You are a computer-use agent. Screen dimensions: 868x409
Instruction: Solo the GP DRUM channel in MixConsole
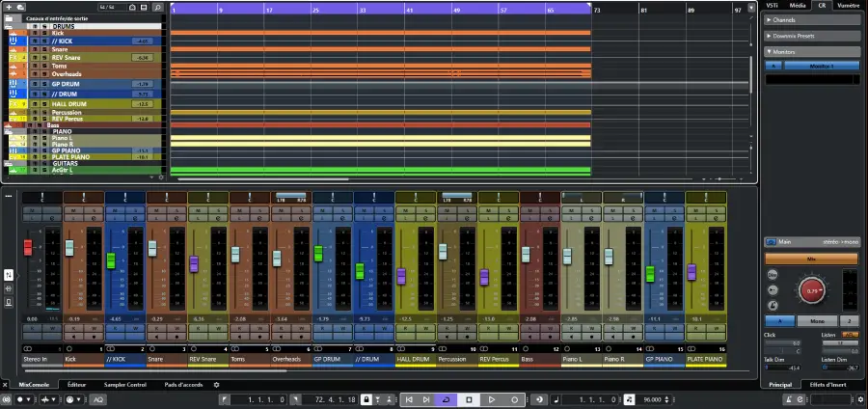343,211
